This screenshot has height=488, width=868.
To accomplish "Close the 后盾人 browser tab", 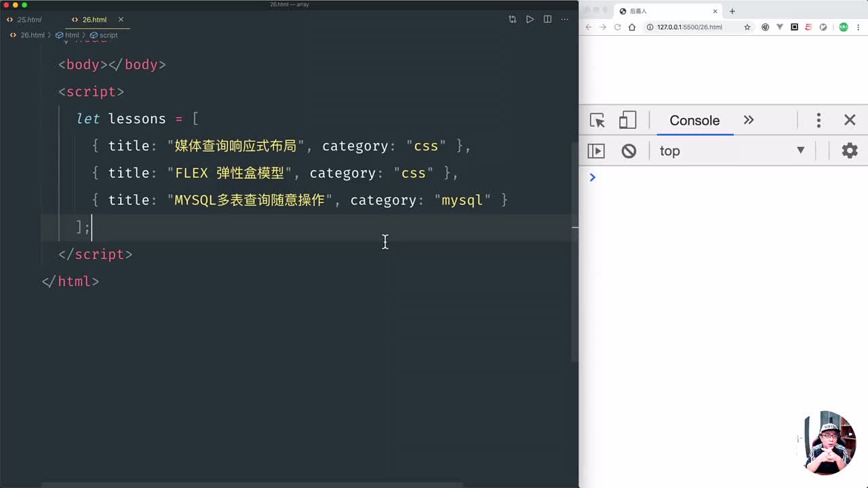I will [x=715, y=11].
